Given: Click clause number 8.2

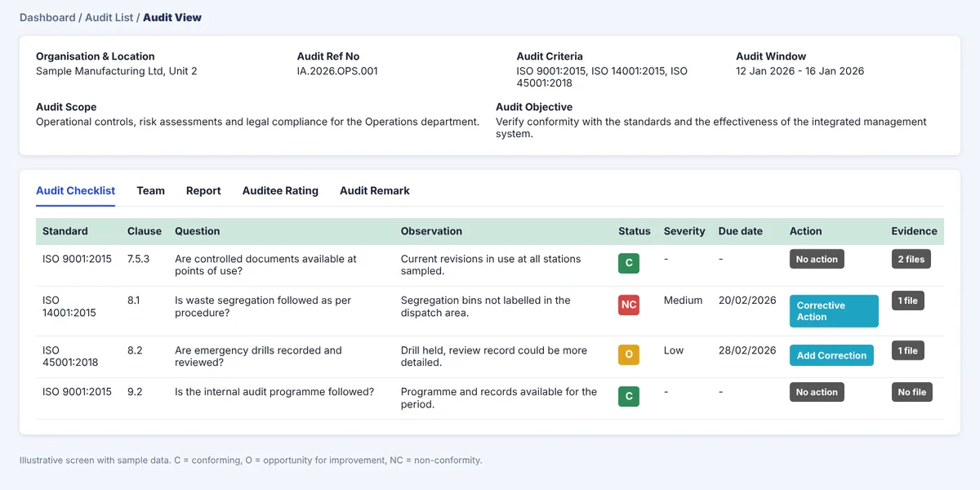Looking at the screenshot, I should coord(135,350).
